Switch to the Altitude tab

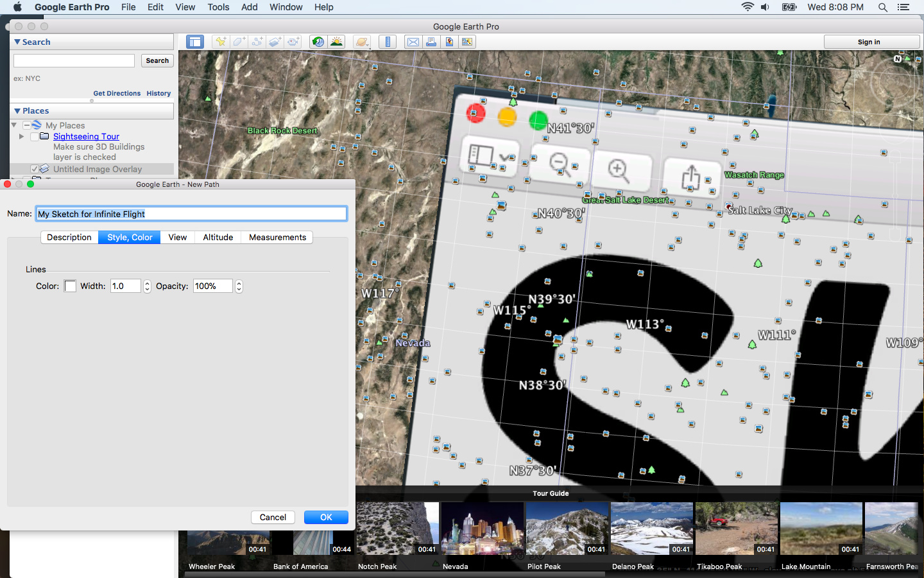[x=218, y=237]
